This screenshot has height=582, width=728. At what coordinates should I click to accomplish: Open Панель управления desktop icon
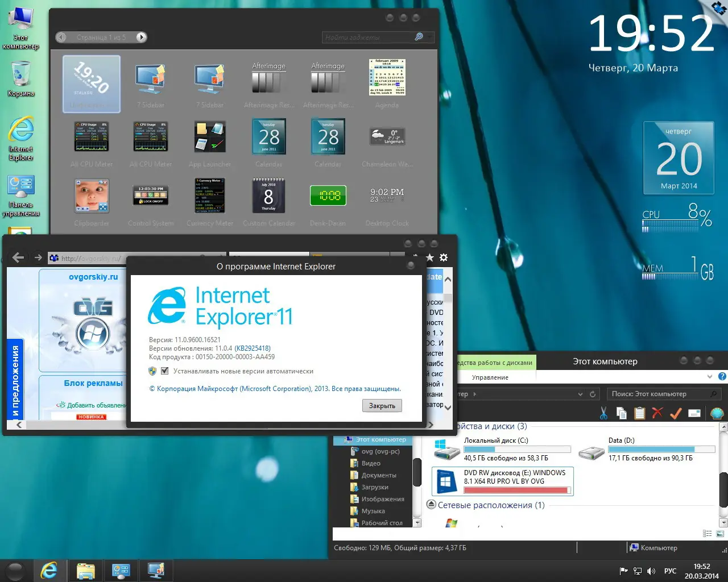21,196
